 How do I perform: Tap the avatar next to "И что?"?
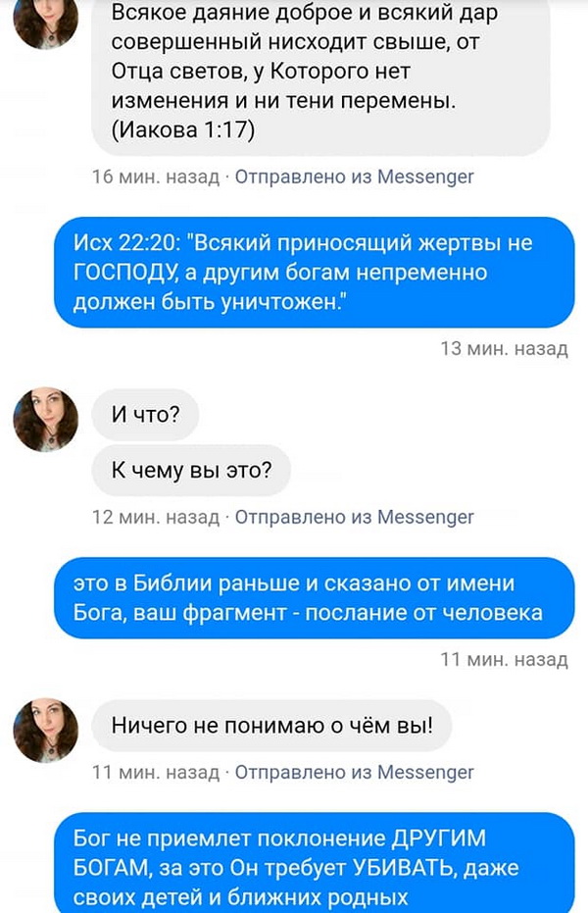point(45,420)
